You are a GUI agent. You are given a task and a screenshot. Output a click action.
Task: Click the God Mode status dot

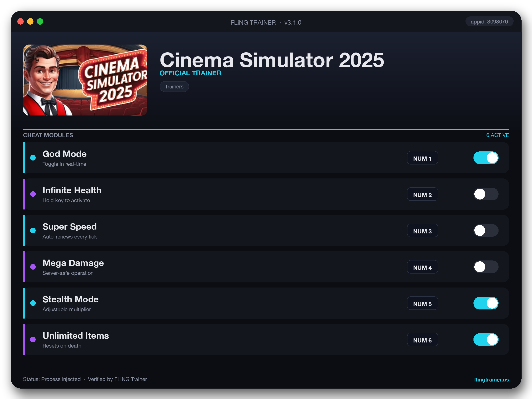[x=33, y=158]
